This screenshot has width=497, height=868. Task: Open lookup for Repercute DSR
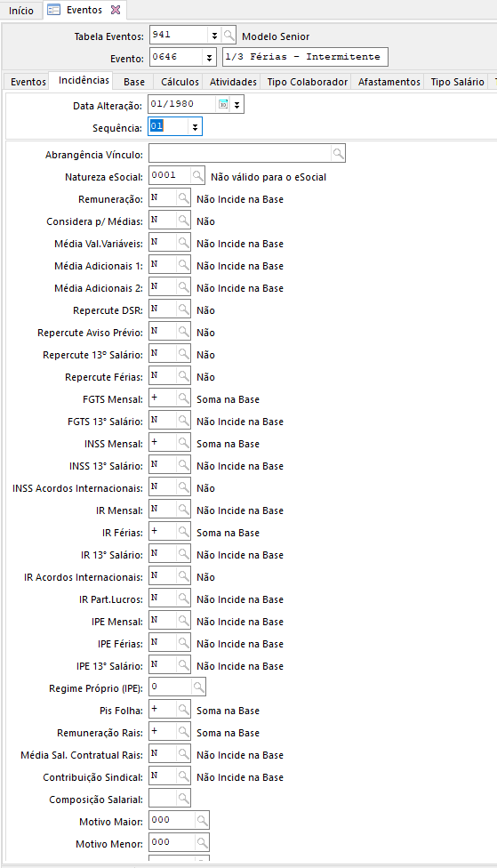183,310
